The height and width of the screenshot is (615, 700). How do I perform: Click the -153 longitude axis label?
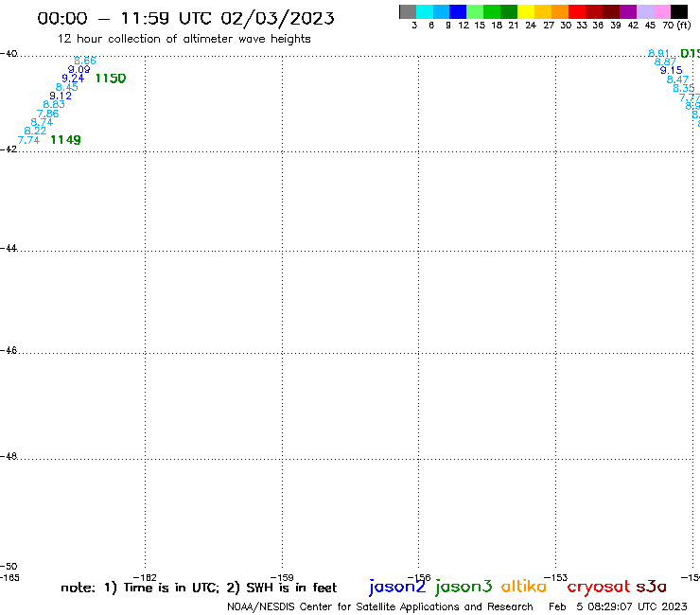(556, 577)
